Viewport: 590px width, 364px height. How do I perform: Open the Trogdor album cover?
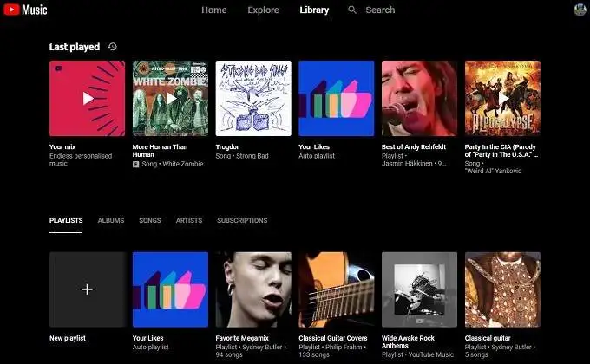[253, 98]
